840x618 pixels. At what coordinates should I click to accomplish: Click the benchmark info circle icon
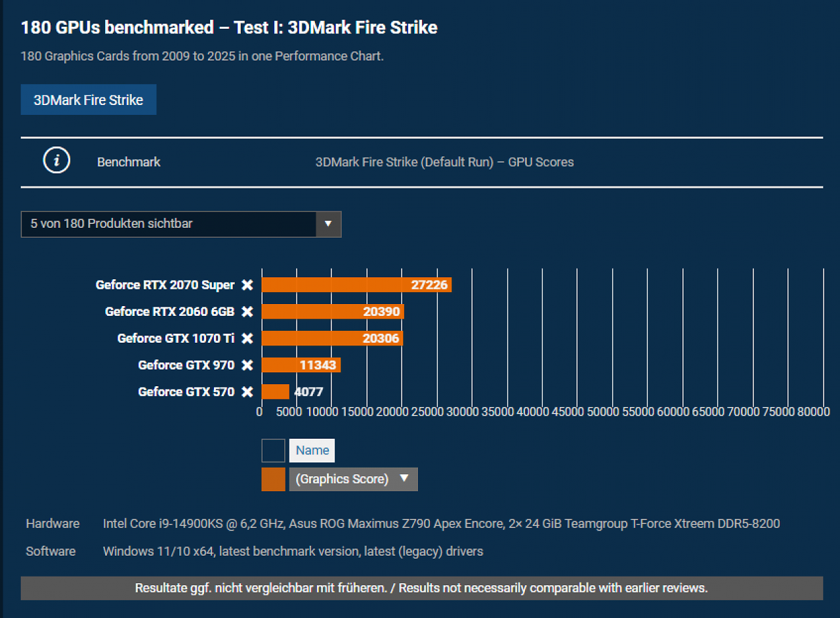click(57, 160)
